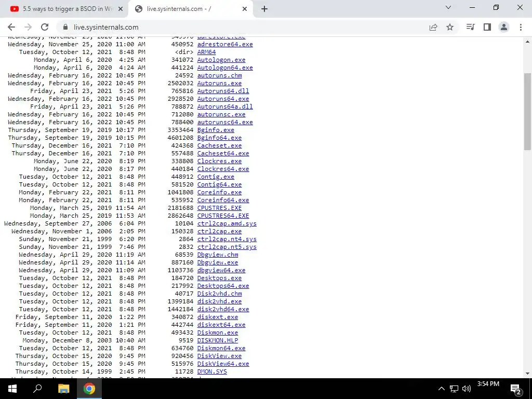Download autorunsc64.exe
Viewport: 532px width, 399px height.
point(225,122)
